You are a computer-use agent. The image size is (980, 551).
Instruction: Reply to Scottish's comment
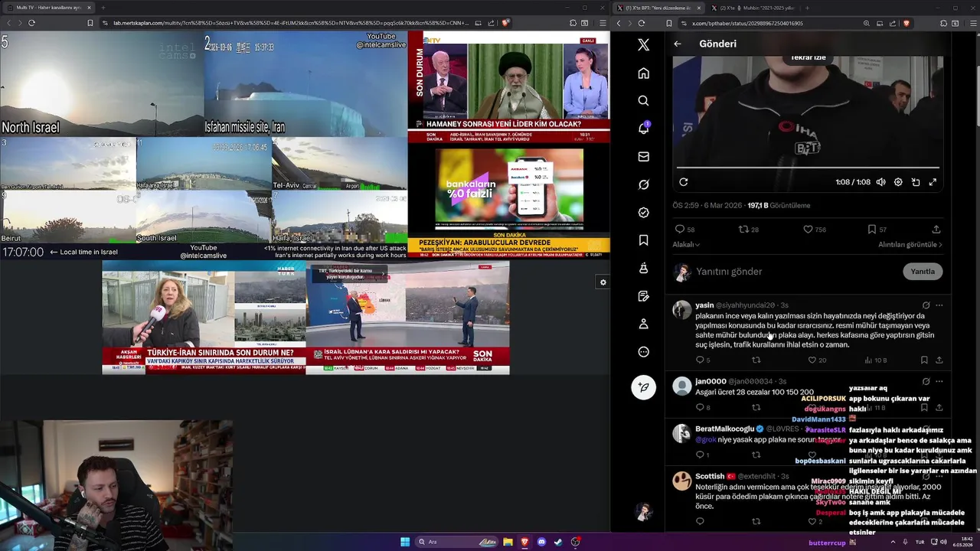(x=700, y=522)
